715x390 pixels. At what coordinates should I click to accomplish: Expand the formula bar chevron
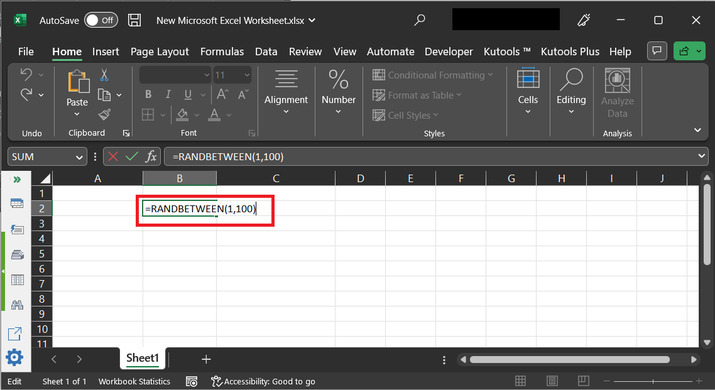701,156
